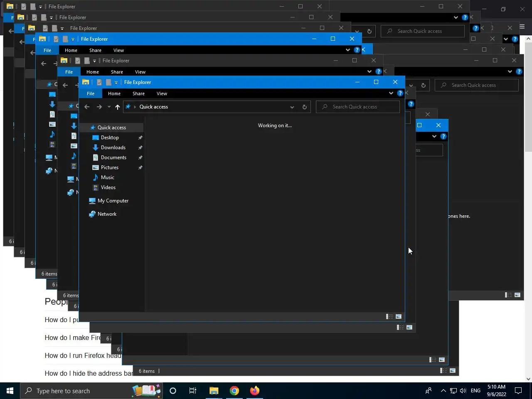Click Refresh icon next to top-right search box
Screen dimensions: 532x399
pyautogui.click(x=369, y=31)
